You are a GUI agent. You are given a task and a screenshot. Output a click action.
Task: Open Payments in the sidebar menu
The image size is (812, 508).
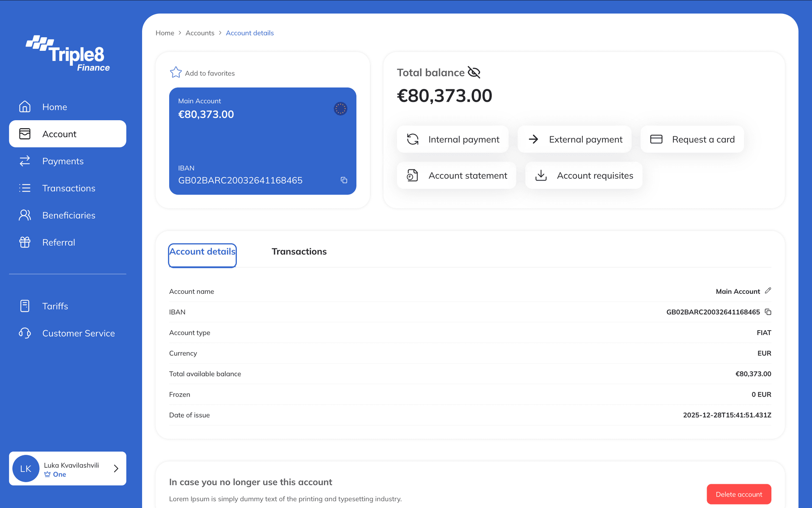pos(68,161)
